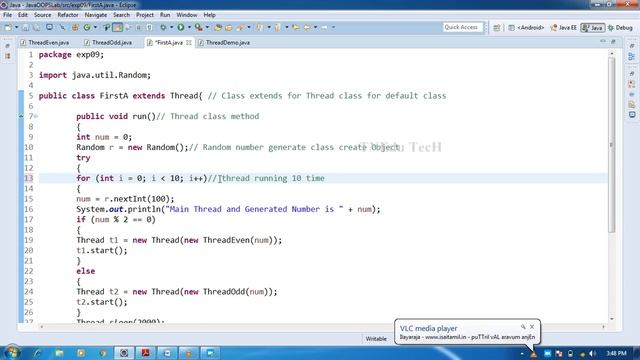The image size is (640, 360).
Task: Click the Open Task folder icon
Action: tap(229, 27)
